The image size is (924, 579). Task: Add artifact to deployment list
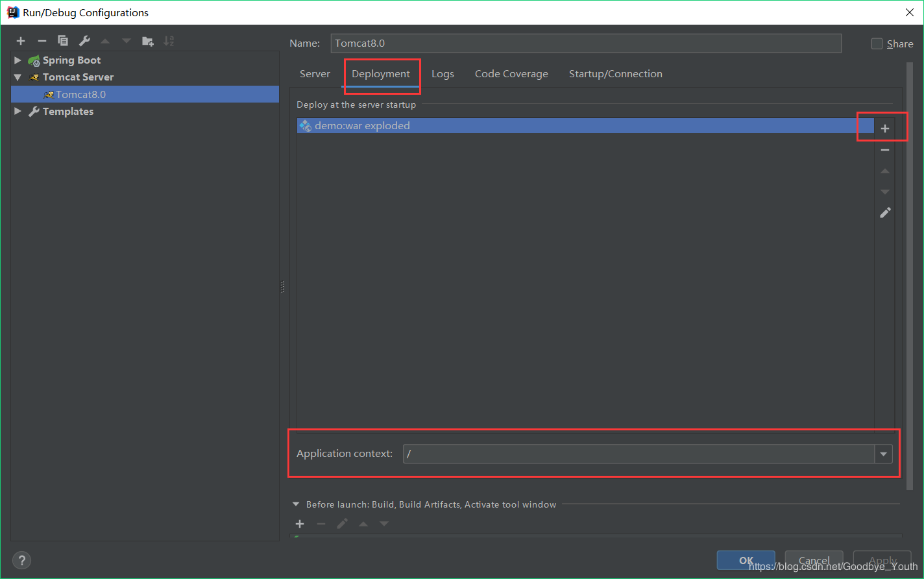tap(885, 129)
